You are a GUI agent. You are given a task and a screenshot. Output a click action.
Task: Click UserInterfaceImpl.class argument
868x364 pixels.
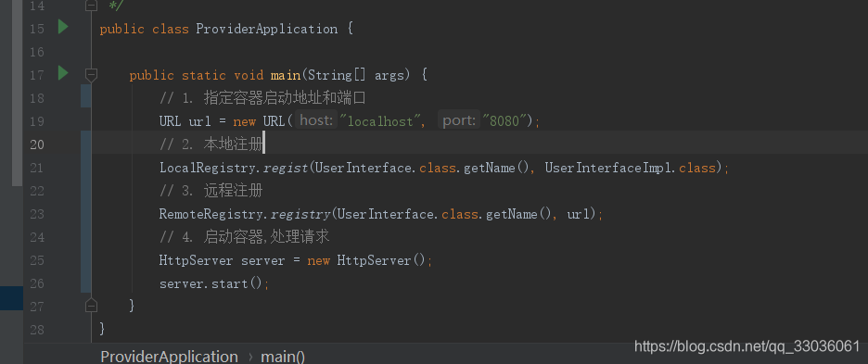[x=631, y=168]
